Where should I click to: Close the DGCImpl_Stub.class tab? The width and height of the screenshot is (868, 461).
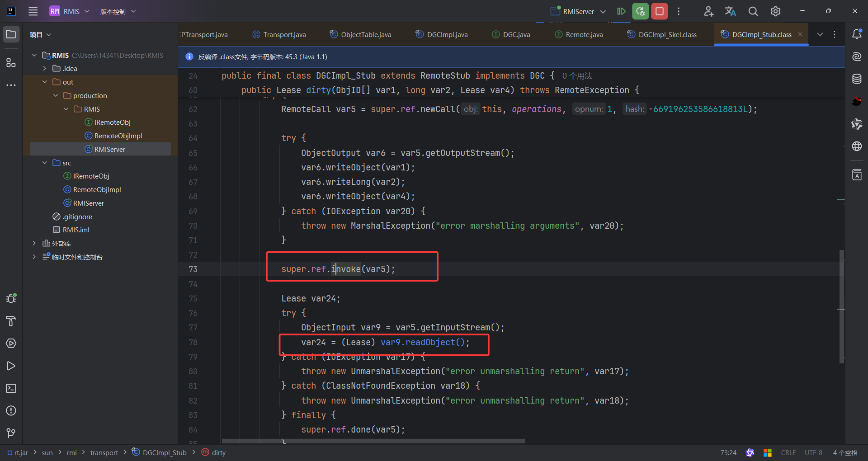(x=800, y=34)
